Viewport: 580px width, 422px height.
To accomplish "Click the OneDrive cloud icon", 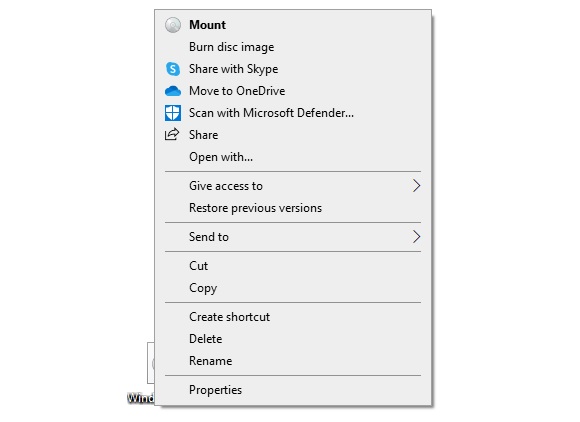I will 173,91.
